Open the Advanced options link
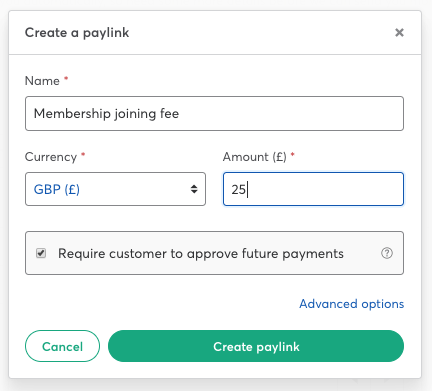Image resolution: width=432 pixels, height=391 pixels. [x=351, y=304]
